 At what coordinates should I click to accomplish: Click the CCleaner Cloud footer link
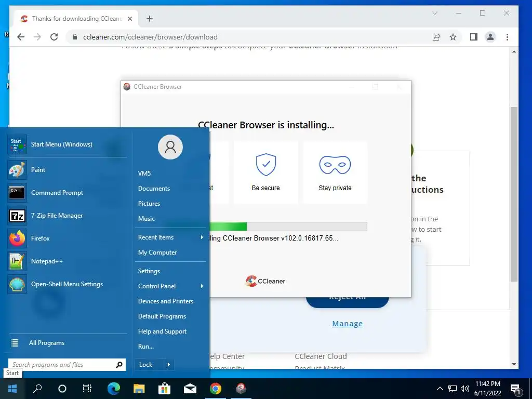click(x=321, y=356)
